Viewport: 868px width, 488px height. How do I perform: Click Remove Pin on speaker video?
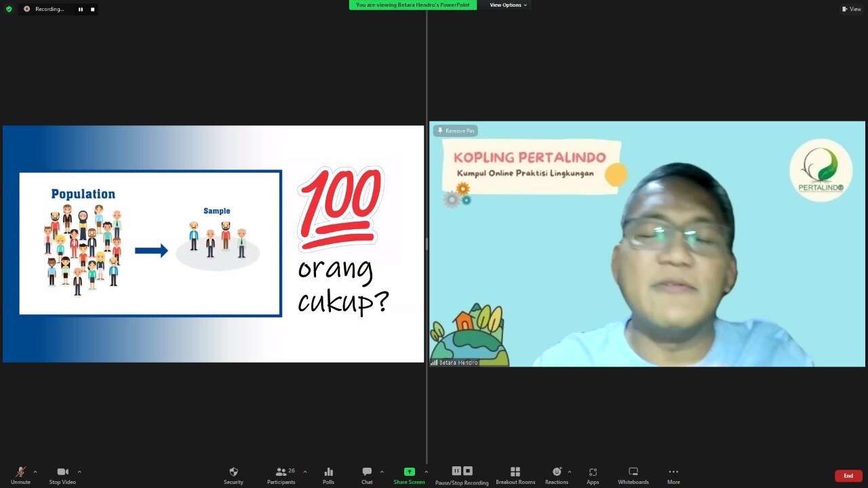coord(456,131)
